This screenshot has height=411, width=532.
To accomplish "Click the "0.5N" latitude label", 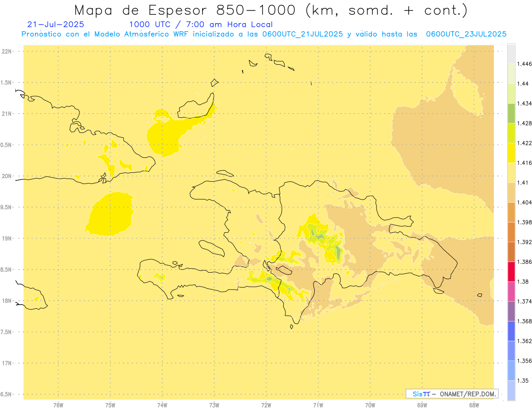I will [7, 145].
